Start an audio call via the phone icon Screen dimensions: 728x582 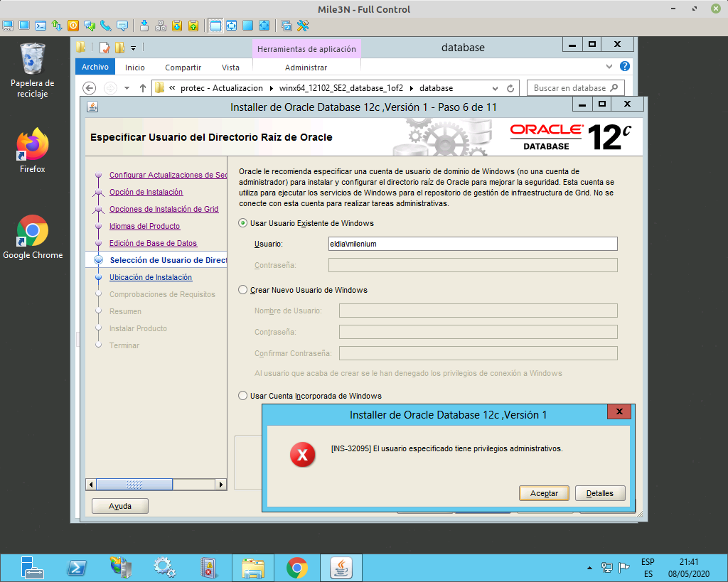click(x=104, y=26)
